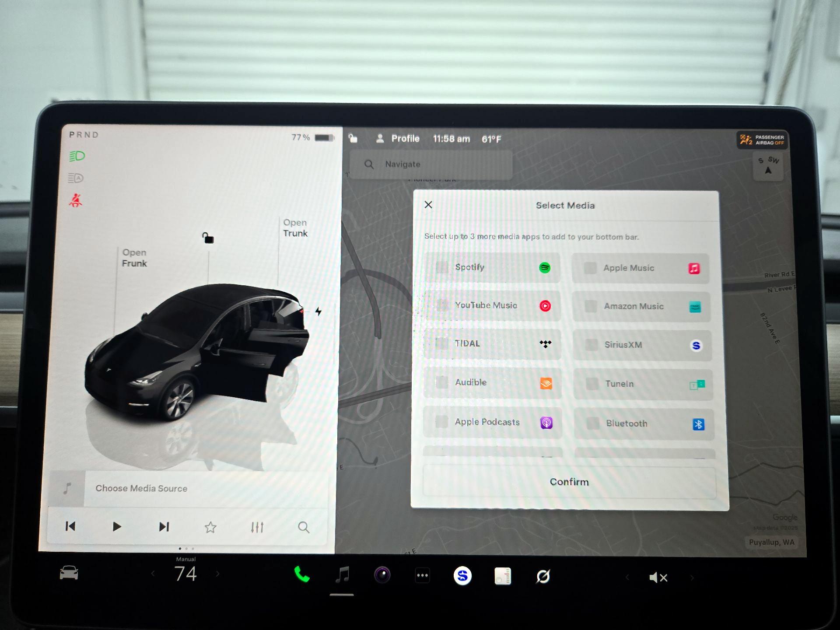840x630 pixels.
Task: Open the music note media app
Action: [x=342, y=575]
